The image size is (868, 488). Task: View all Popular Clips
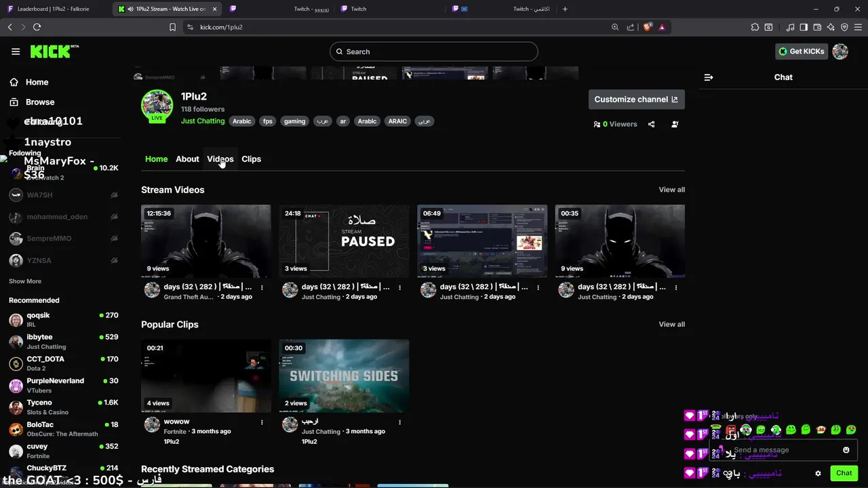click(x=671, y=325)
